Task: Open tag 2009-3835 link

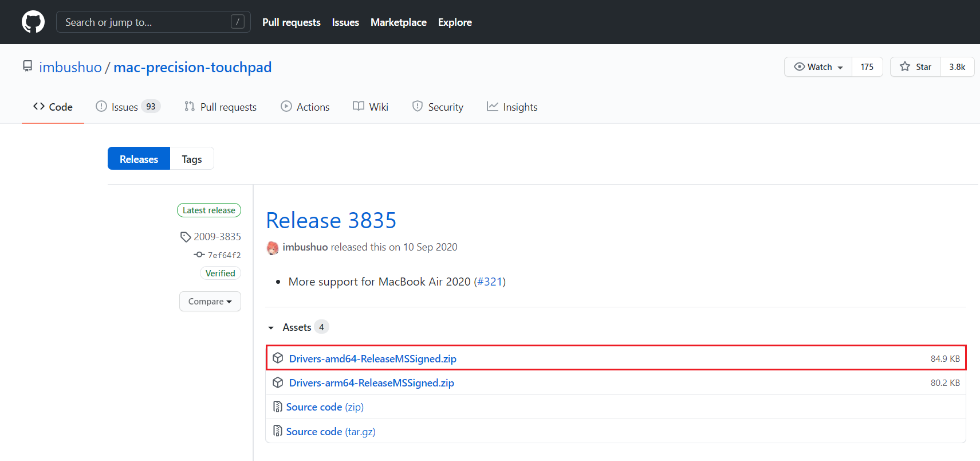Action: coord(217,236)
